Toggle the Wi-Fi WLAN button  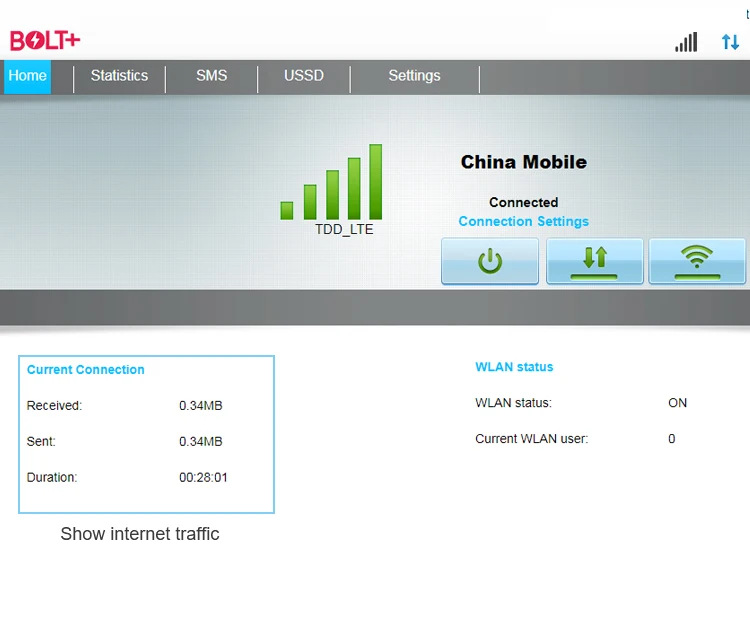tap(697, 261)
